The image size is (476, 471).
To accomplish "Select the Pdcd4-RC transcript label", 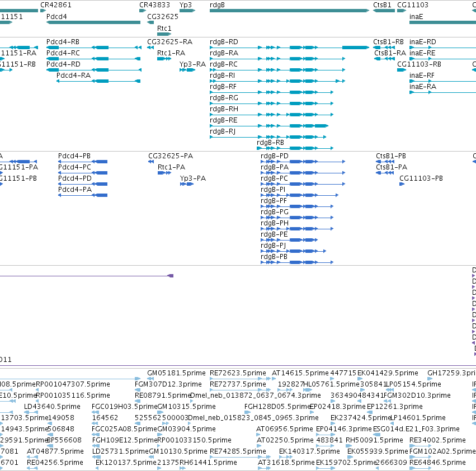I will 63,53.
